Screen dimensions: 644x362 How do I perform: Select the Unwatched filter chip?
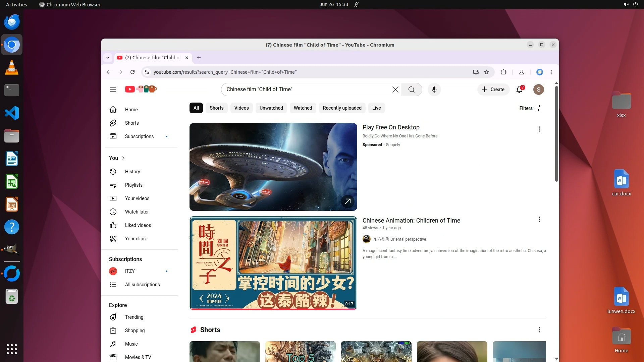[271, 108]
